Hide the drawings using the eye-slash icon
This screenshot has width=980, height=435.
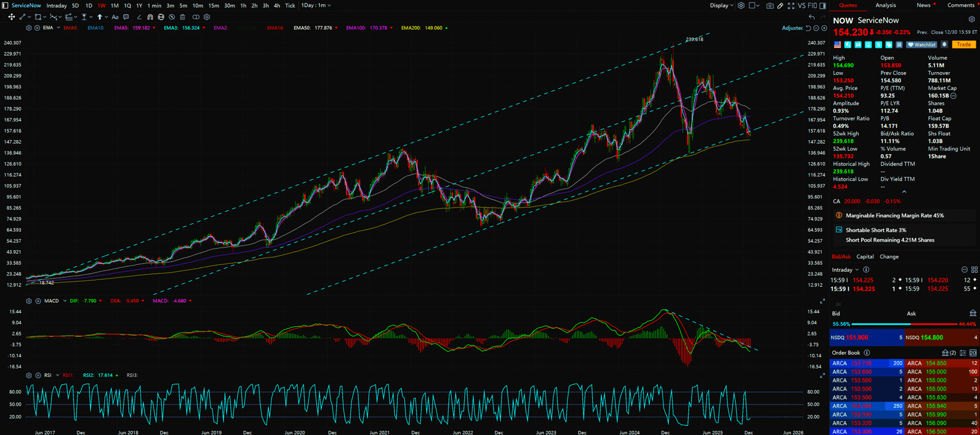[x=171, y=17]
